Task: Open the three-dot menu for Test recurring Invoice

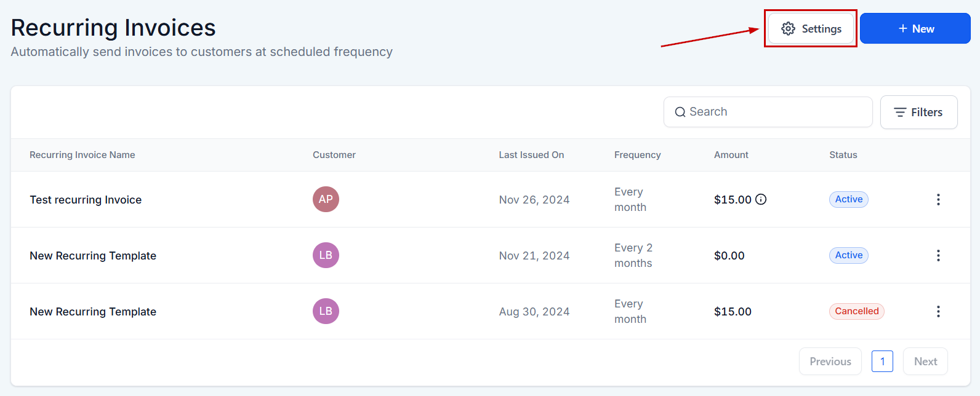Action: pyautogui.click(x=938, y=199)
